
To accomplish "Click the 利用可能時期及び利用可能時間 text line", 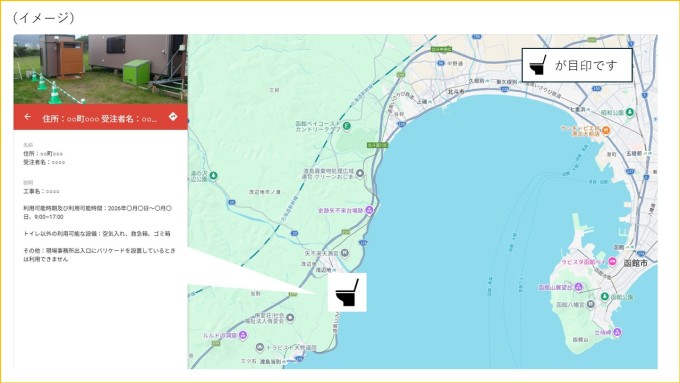I will (x=98, y=213).
